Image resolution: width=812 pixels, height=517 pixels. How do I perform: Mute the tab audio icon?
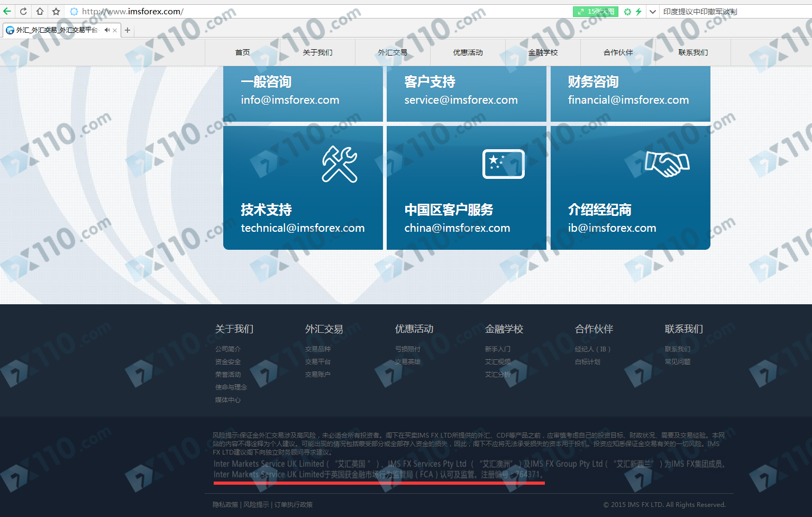[107, 30]
